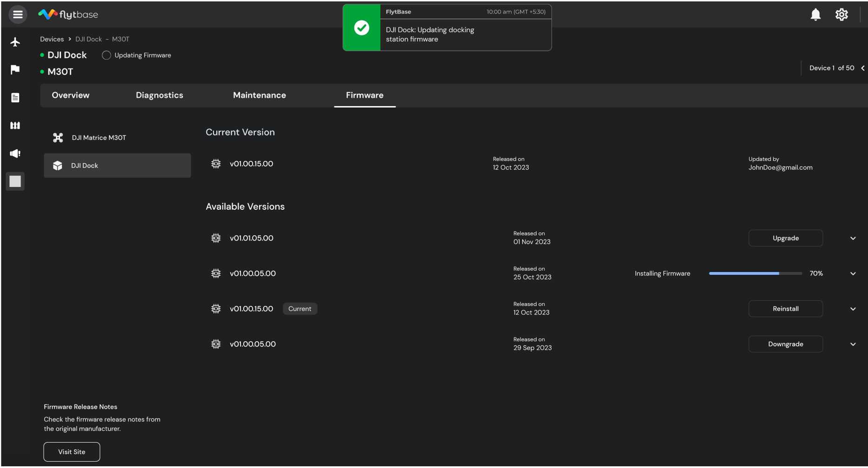Select the highlighted square sidebar icon

click(x=15, y=182)
